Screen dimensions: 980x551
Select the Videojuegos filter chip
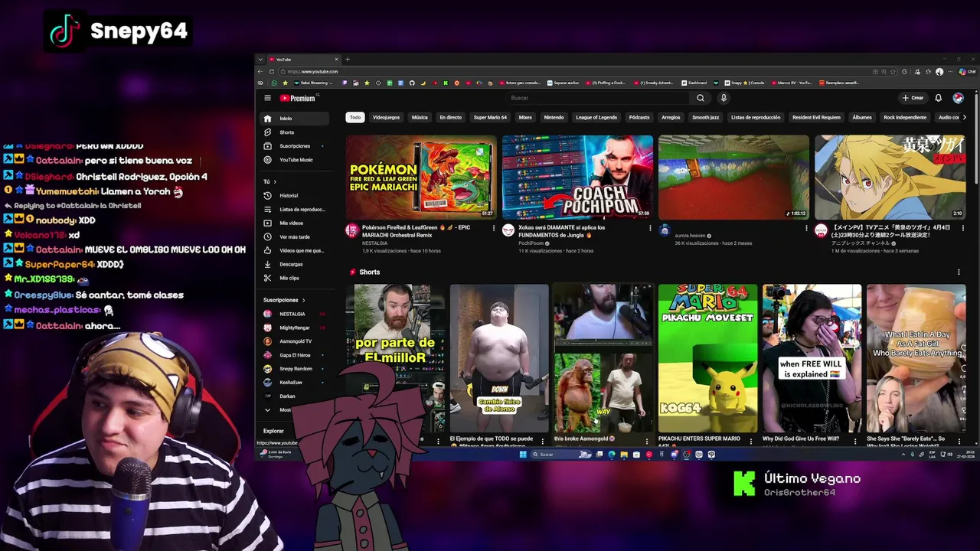[x=386, y=118]
